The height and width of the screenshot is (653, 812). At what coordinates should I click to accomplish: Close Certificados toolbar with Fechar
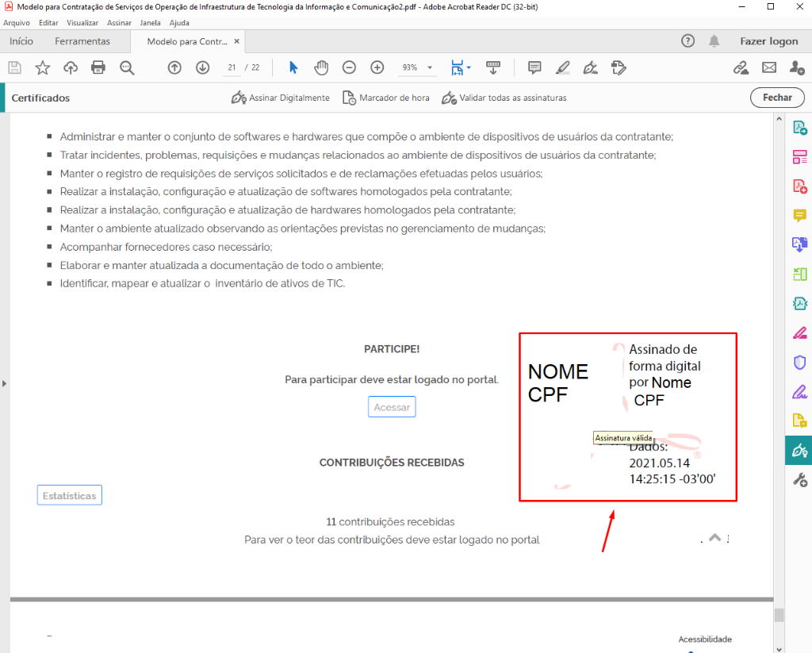(777, 98)
